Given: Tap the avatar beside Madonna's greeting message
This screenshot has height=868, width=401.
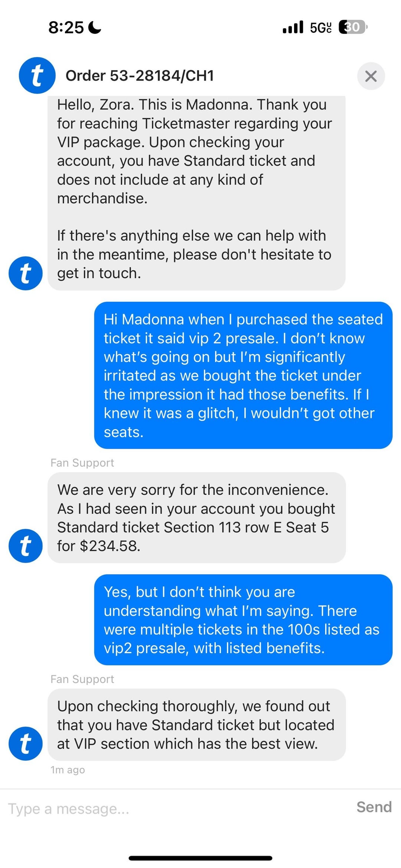Looking at the screenshot, I should 26,273.
